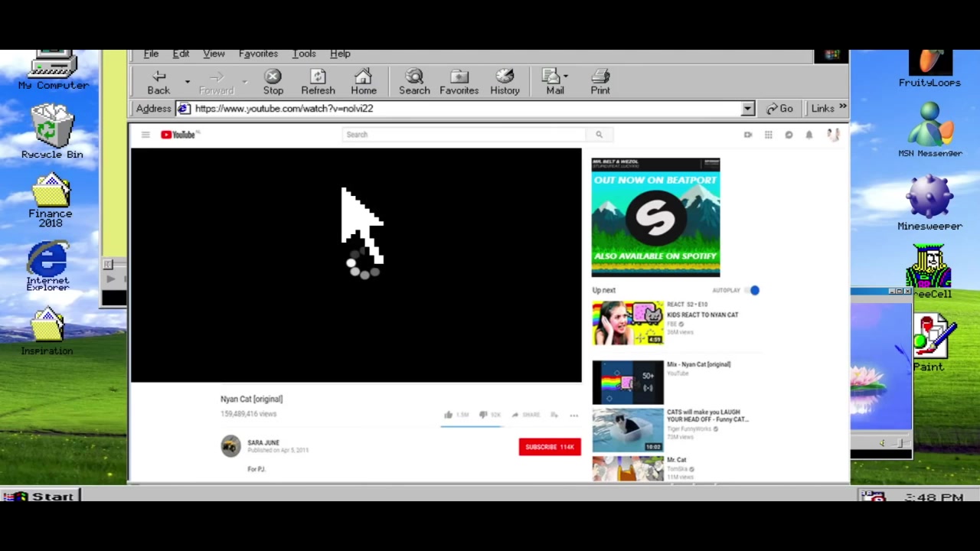
Task: Open the Mail dropdown arrow
Action: click(566, 77)
